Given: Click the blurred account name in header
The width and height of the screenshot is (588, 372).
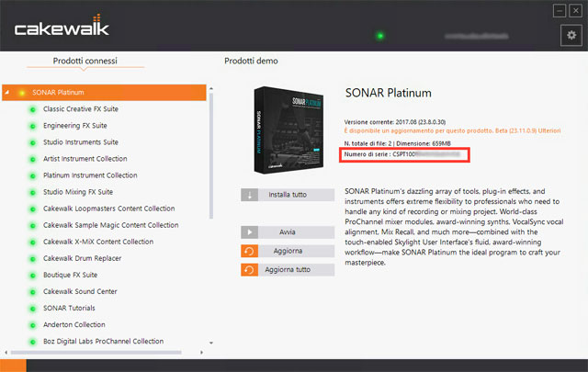Looking at the screenshot, I should point(477,36).
